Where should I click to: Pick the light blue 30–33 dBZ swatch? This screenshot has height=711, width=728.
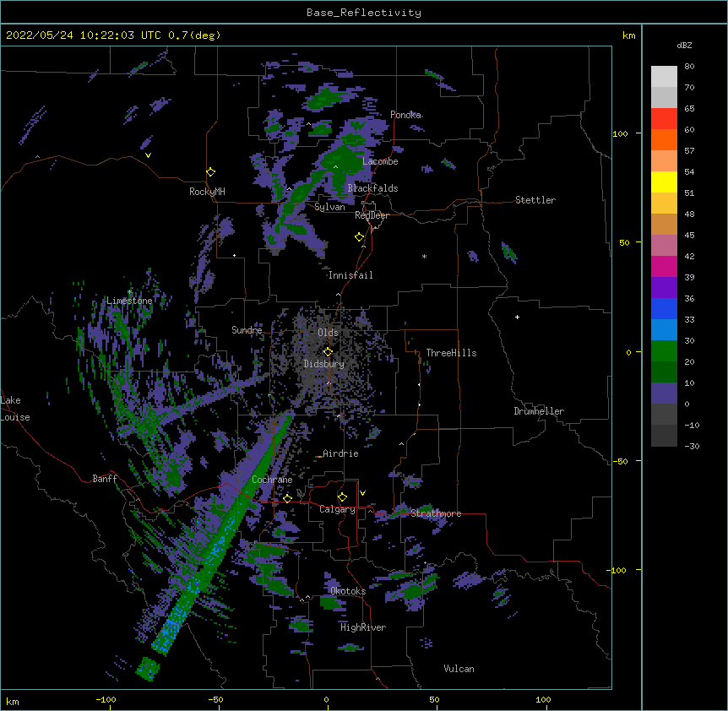click(664, 330)
